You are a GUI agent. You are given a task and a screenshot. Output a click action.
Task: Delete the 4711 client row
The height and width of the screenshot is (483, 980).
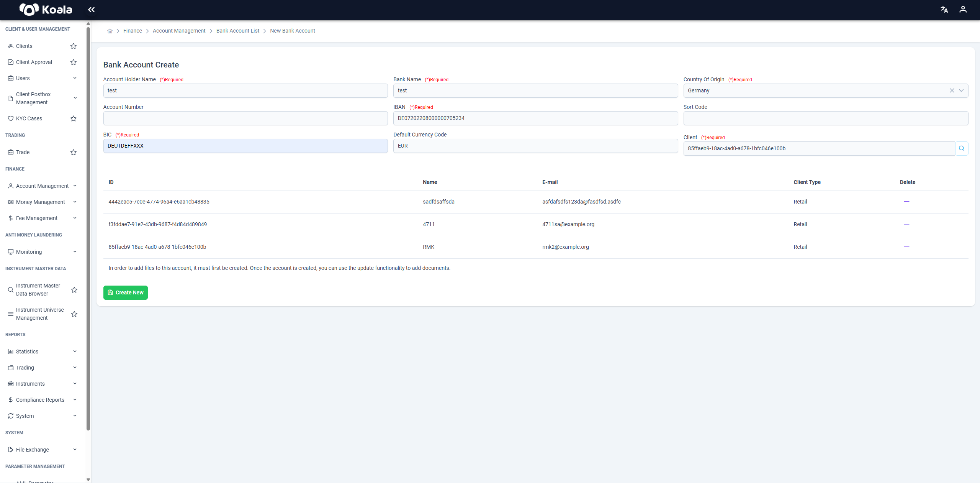pyautogui.click(x=906, y=224)
